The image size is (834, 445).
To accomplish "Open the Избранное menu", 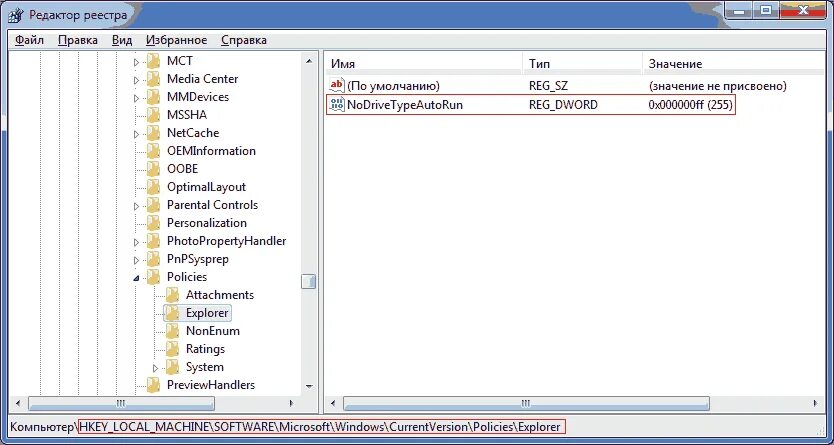I will pyautogui.click(x=177, y=40).
